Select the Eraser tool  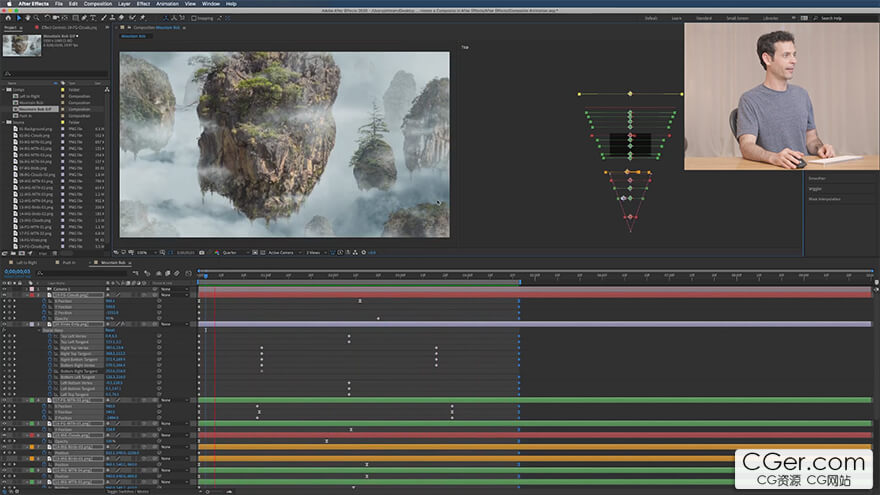click(121, 18)
